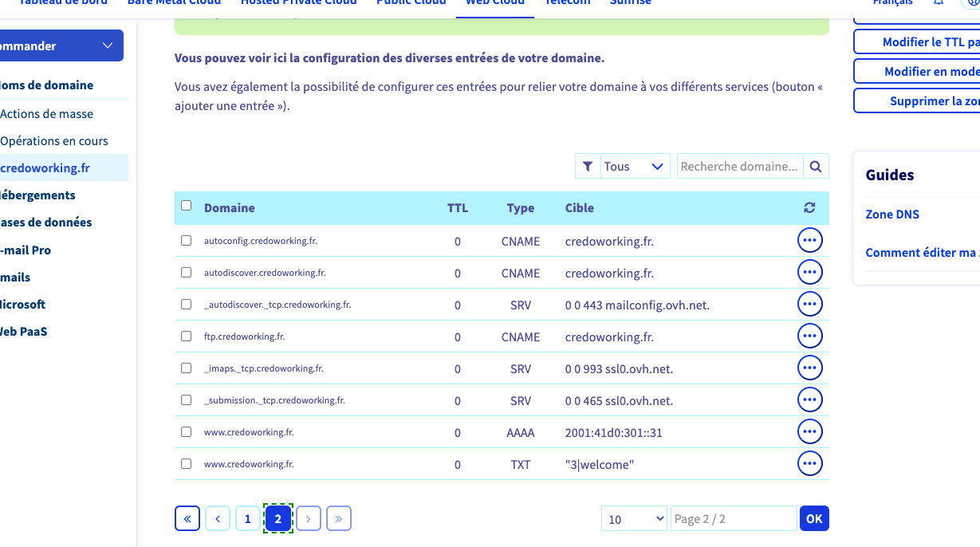Screen dimensions: 980x547
Task: Go to previous page with single arrow
Action: (218, 518)
